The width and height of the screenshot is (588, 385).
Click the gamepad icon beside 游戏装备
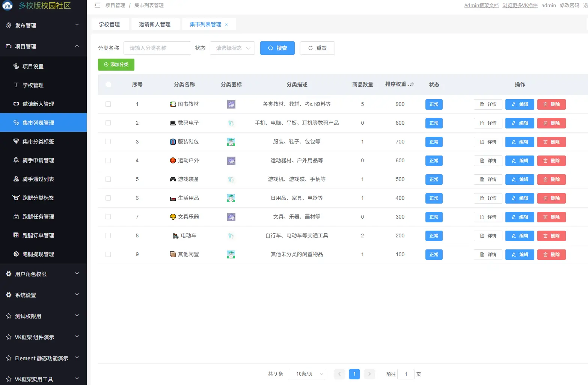point(173,179)
